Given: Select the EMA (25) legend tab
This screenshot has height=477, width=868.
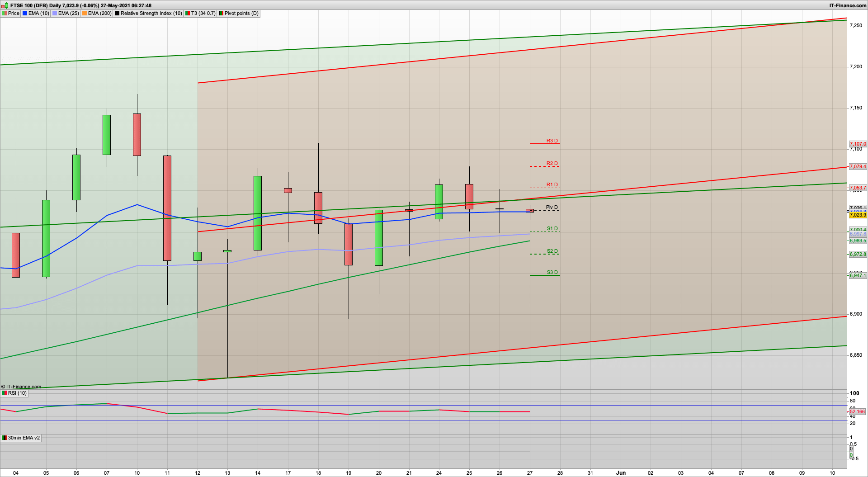Looking at the screenshot, I should pos(66,13).
